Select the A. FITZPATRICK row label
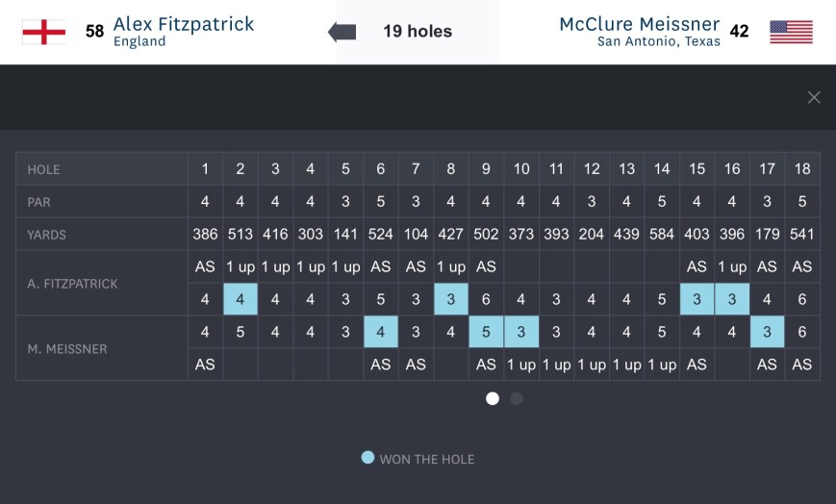This screenshot has height=504, width=836. 71,283
